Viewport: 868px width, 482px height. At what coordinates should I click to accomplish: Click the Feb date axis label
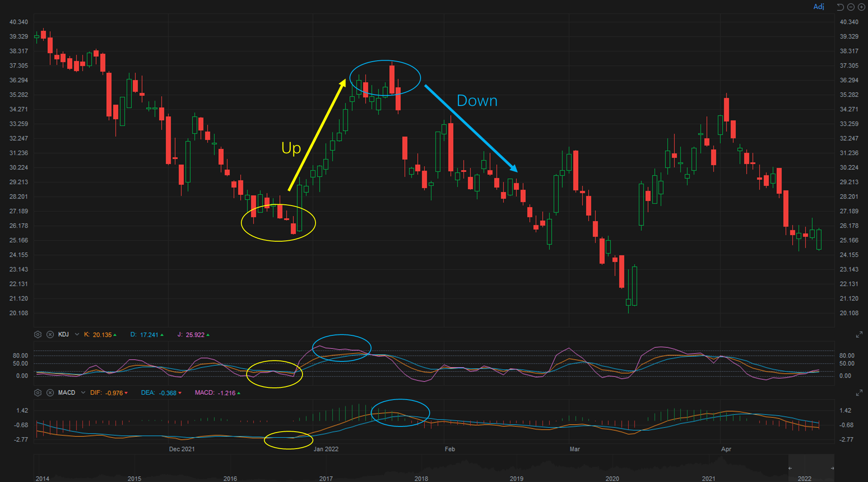(450, 449)
